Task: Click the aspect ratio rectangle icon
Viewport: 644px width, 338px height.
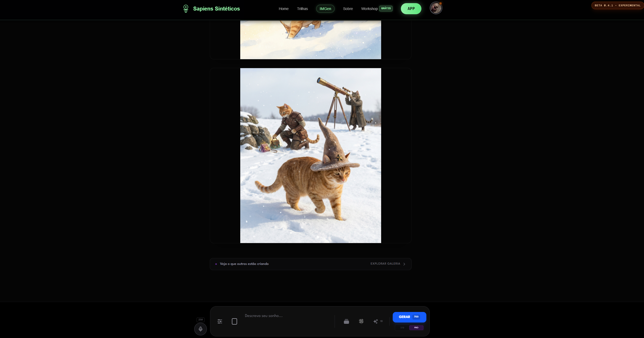Action: [234, 321]
